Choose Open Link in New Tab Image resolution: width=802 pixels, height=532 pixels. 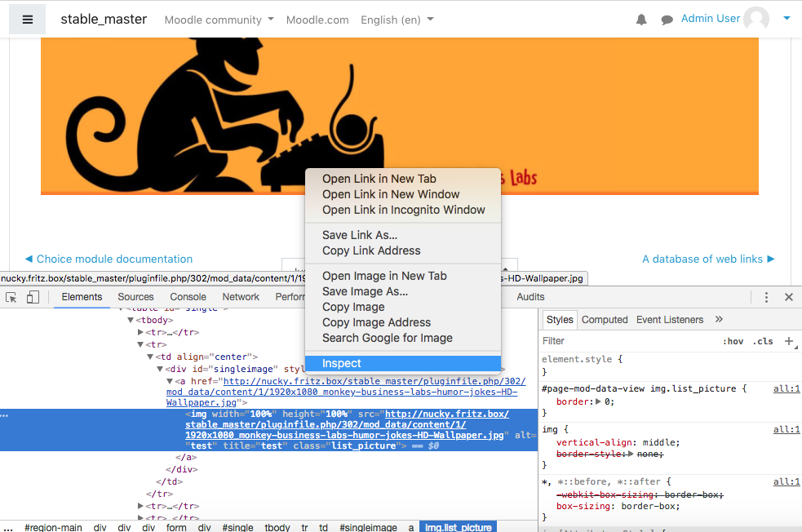(379, 179)
